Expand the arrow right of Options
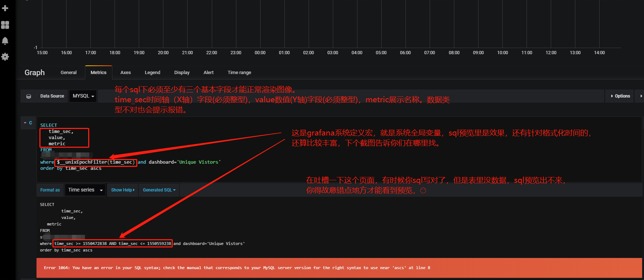 (640, 96)
